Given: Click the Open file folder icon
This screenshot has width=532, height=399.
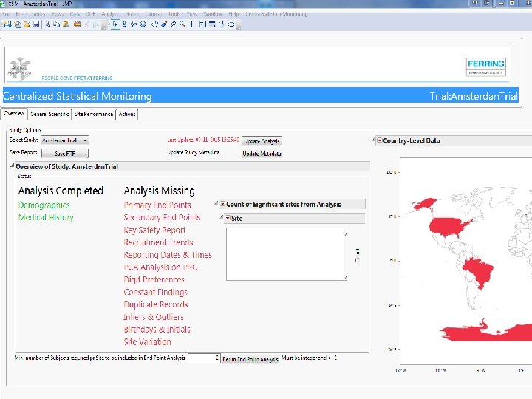Looking at the screenshot, I should click(x=27, y=24).
